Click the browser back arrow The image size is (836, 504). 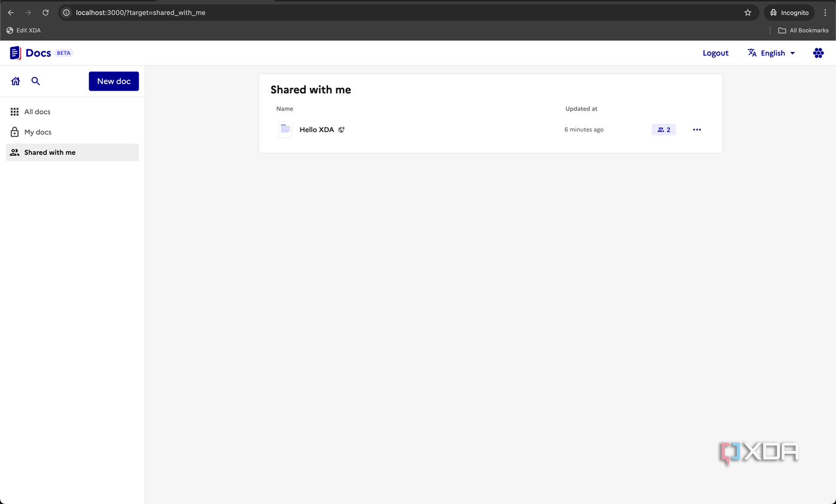point(11,13)
